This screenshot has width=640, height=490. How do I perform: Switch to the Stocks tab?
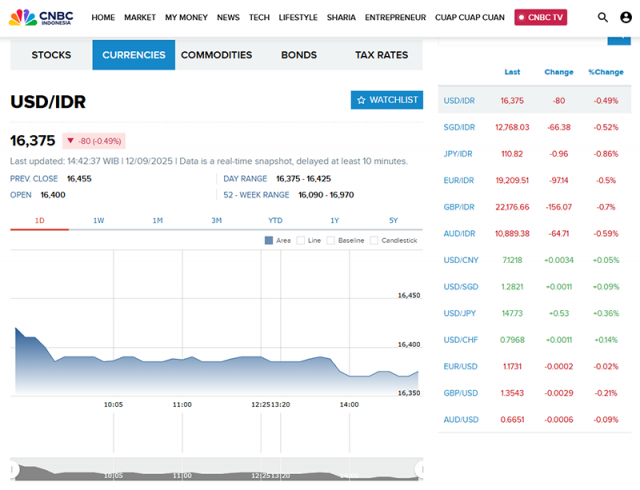51,55
